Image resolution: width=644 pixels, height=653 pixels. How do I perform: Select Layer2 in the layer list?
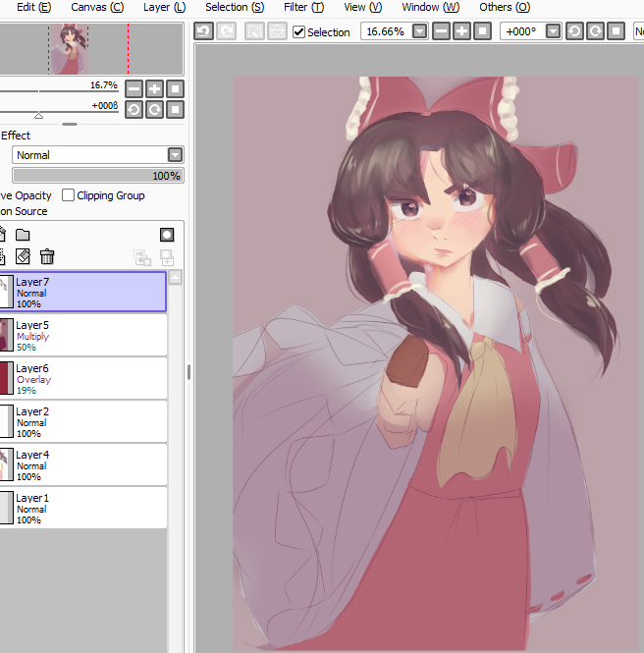(83, 422)
